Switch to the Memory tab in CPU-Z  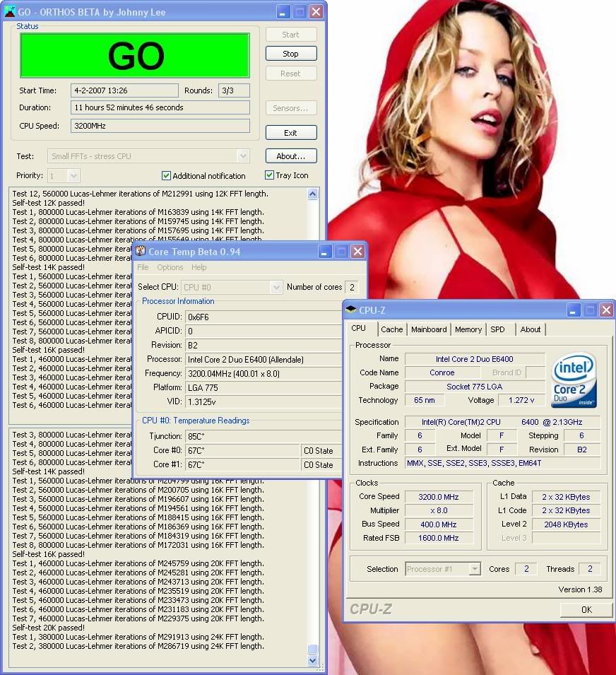(x=468, y=329)
